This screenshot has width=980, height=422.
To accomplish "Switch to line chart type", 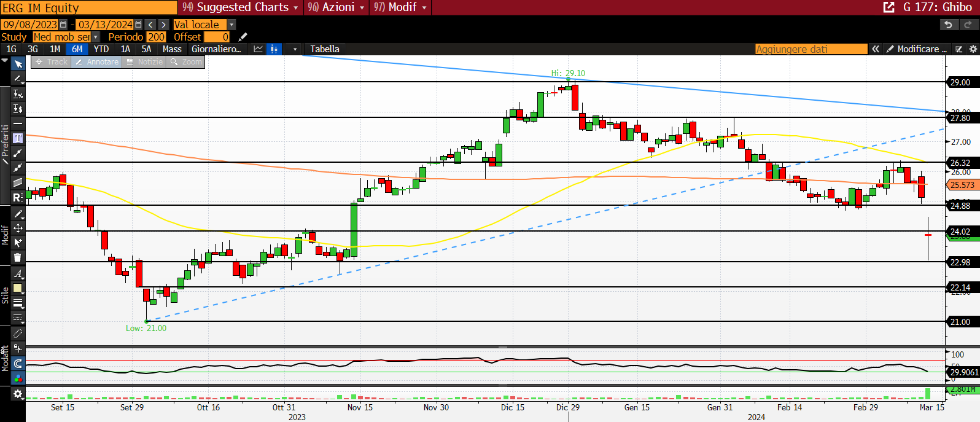I will (x=259, y=49).
